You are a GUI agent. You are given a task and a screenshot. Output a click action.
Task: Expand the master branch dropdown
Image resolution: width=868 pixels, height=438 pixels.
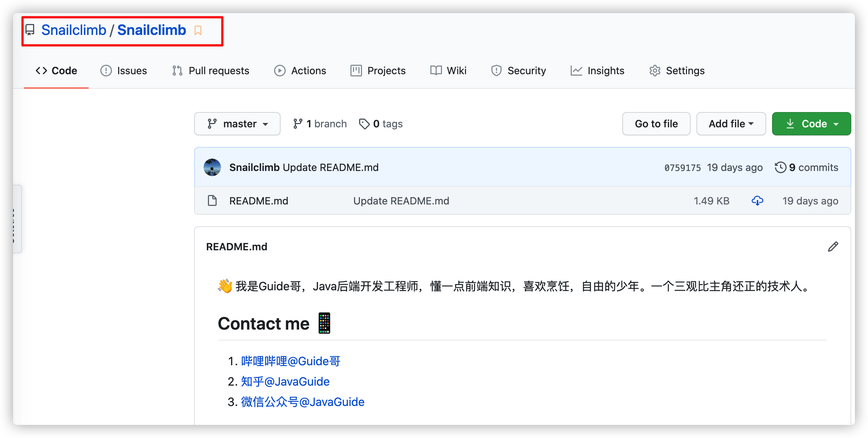[237, 123]
